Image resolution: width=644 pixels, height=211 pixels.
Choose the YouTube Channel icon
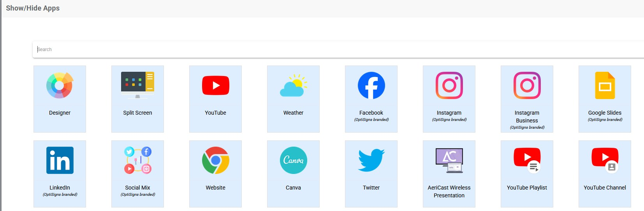point(605,160)
